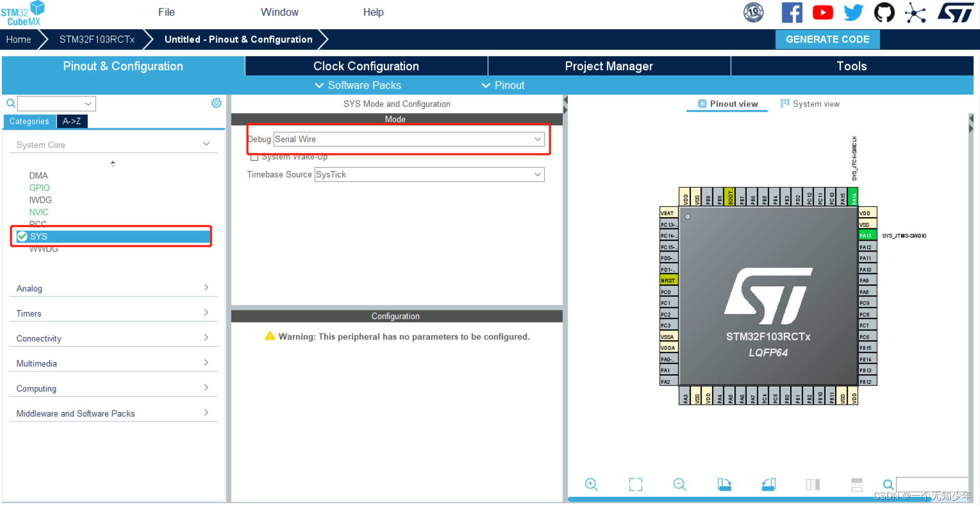The image size is (980, 506).
Task: Click the warning triangle icon
Action: pyautogui.click(x=270, y=336)
